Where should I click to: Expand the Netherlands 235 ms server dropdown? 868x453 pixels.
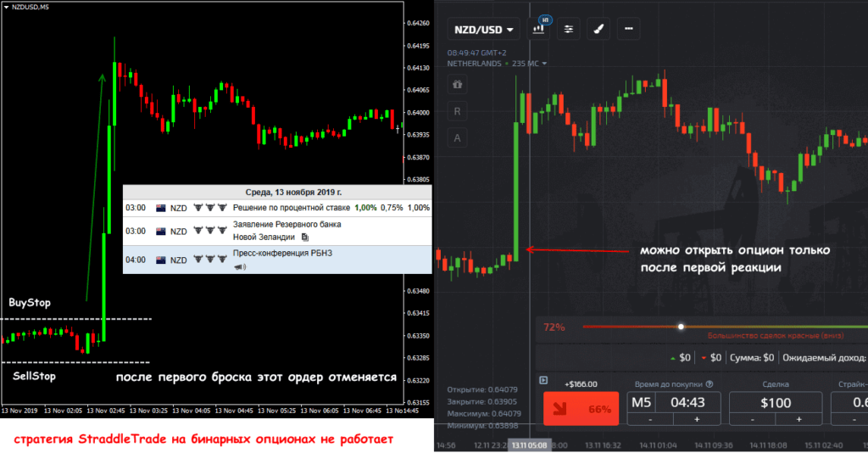[x=545, y=64]
